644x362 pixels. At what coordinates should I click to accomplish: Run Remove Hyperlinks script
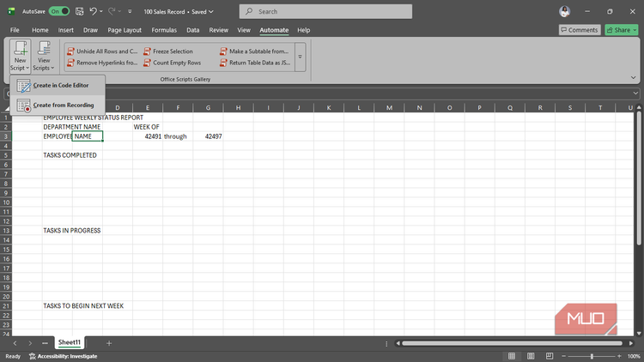102,63
